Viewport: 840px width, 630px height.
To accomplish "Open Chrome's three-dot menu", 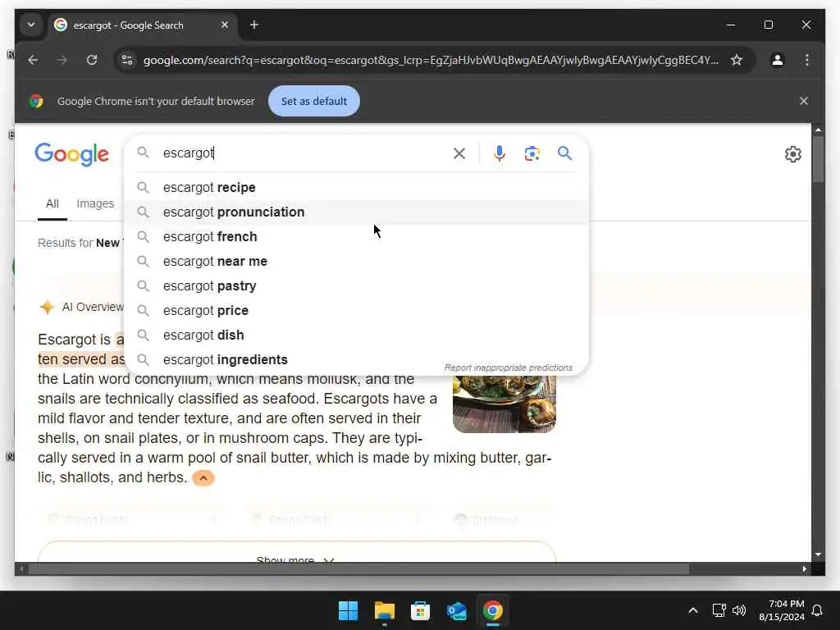I will pos(807,60).
